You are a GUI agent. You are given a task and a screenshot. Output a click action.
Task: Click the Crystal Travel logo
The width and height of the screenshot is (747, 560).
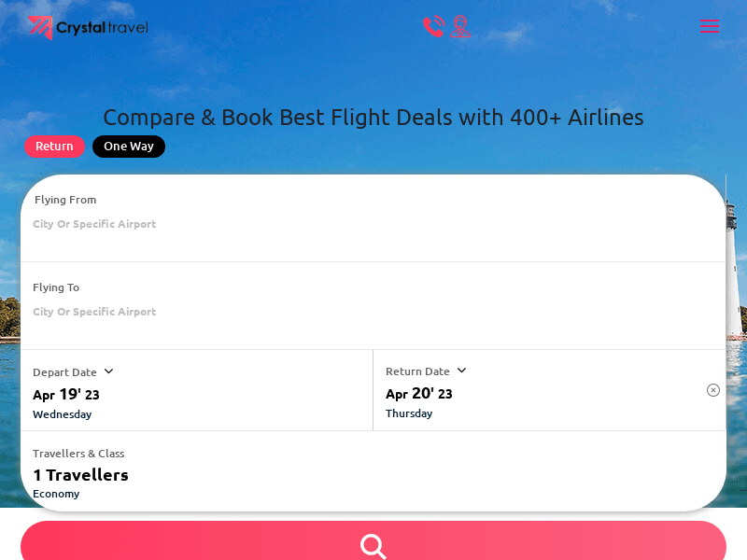pyautogui.click(x=88, y=28)
